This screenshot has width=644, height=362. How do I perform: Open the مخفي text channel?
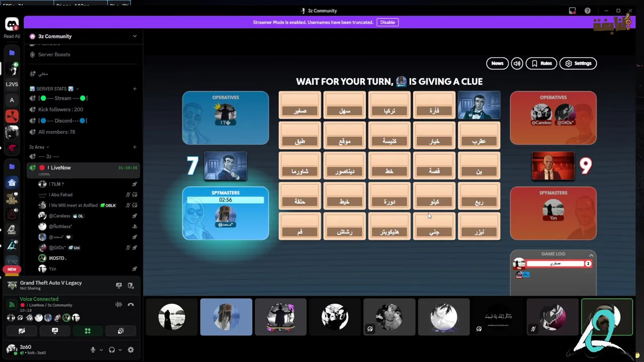point(43,73)
